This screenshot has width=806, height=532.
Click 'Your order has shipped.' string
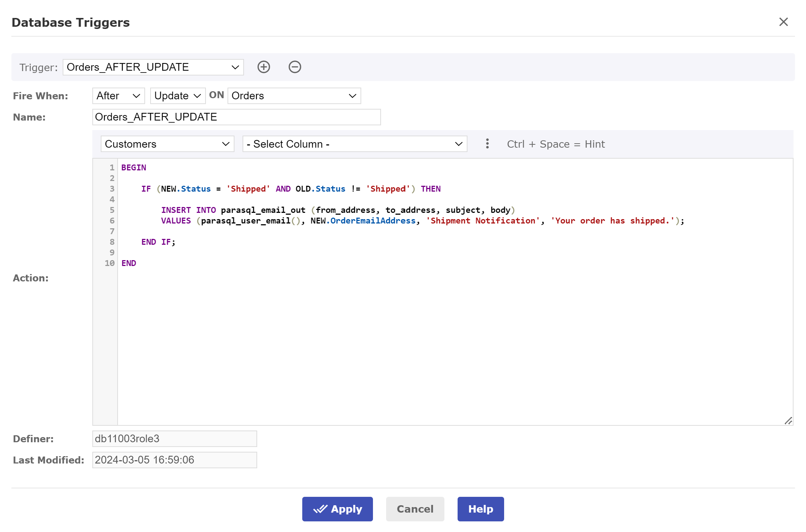tap(613, 221)
